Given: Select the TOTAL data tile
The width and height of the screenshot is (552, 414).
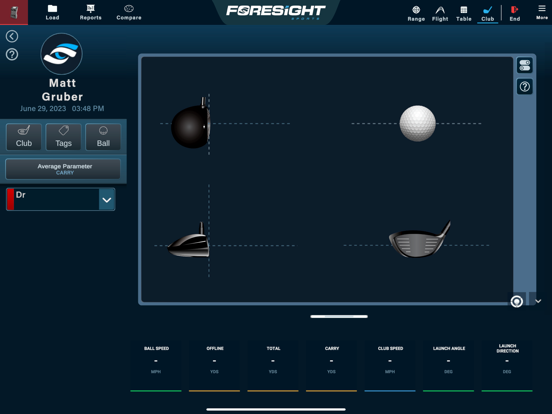Looking at the screenshot, I should (x=273, y=366).
